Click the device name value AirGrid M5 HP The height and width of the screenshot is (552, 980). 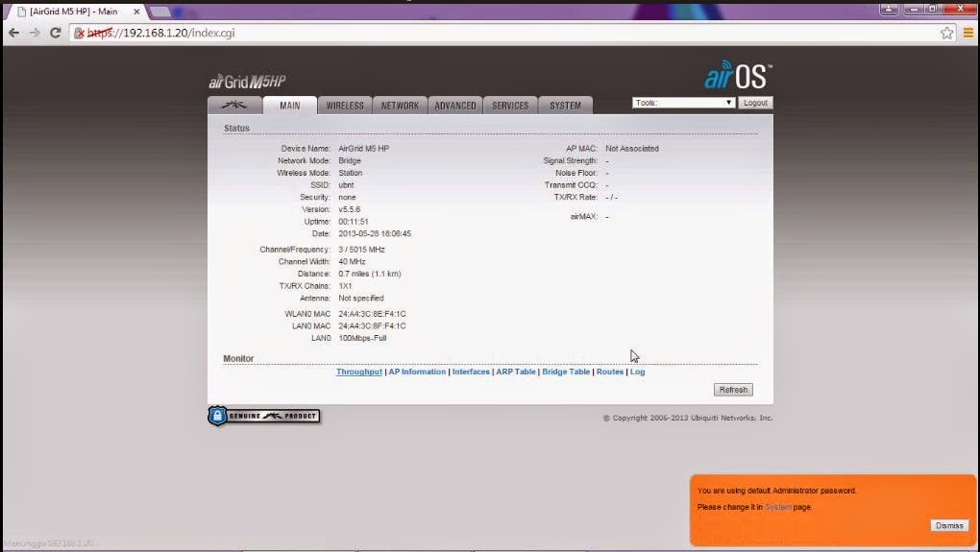364,149
